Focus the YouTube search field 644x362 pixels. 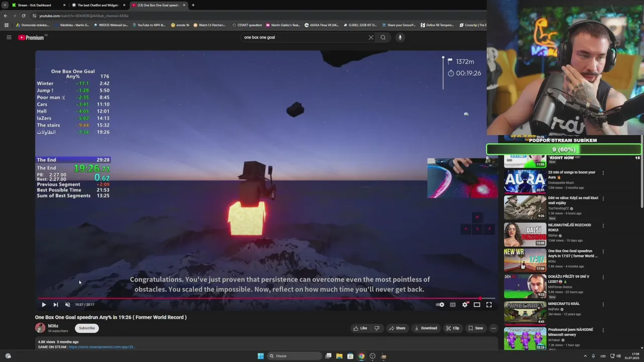(x=304, y=37)
